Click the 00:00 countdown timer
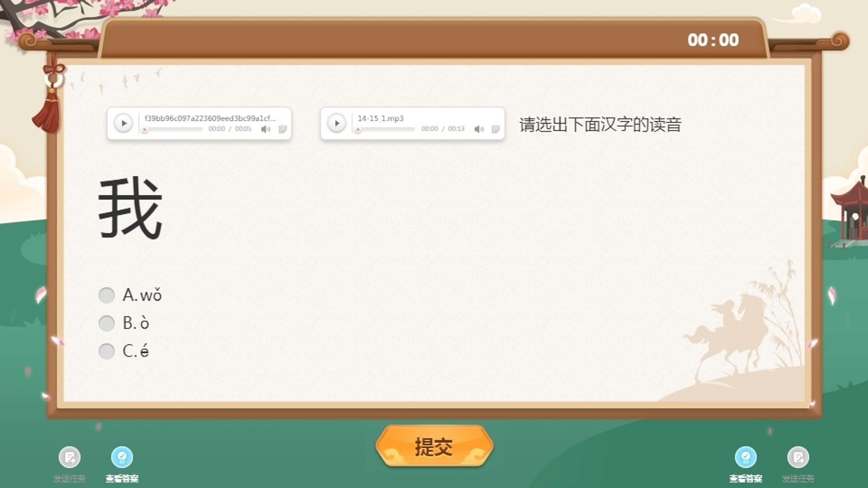This screenshot has height=488, width=868. click(x=713, y=40)
